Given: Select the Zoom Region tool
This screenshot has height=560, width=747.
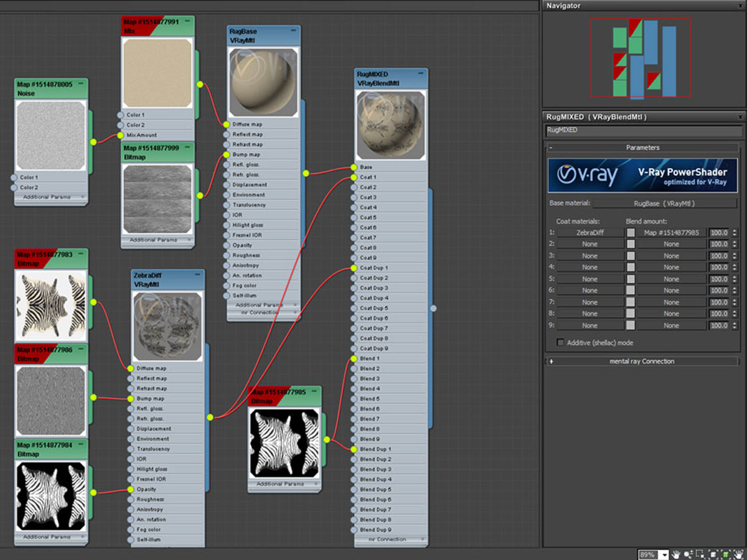Looking at the screenshot, I should tap(700, 554).
